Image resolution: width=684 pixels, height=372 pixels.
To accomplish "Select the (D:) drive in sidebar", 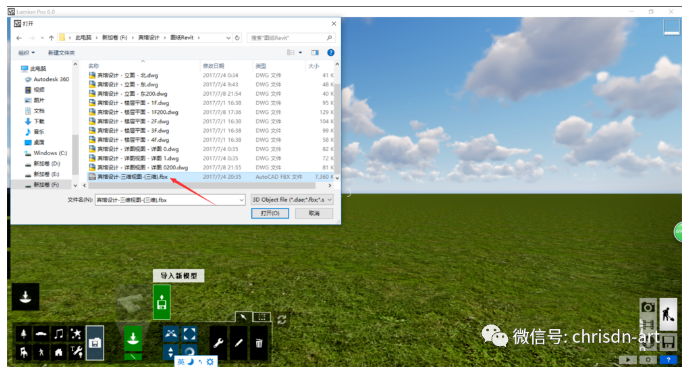I will 42,164.
